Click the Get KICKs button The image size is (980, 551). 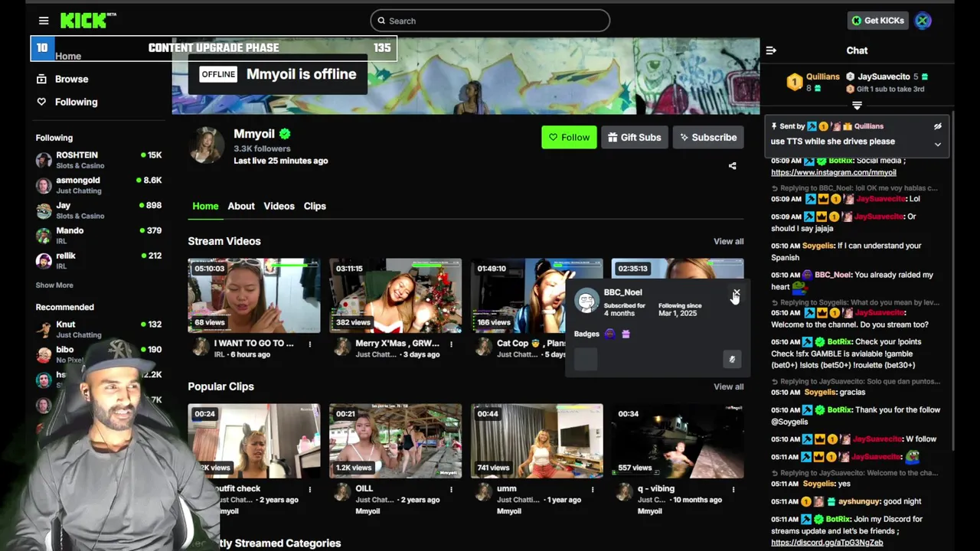click(x=877, y=21)
